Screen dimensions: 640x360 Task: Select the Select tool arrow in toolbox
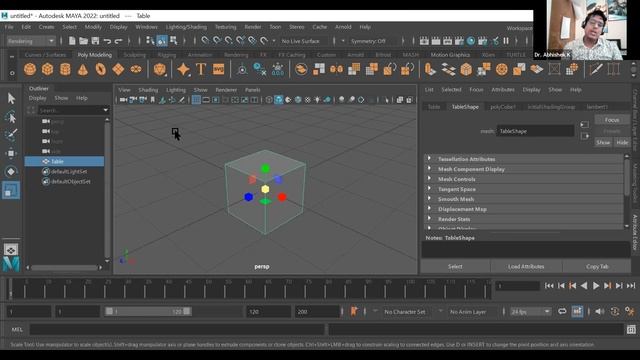(x=11, y=98)
